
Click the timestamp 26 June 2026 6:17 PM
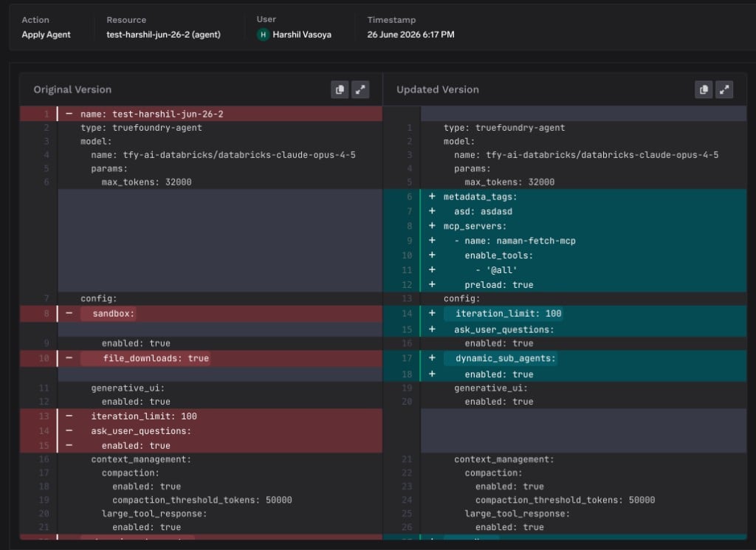coord(410,35)
